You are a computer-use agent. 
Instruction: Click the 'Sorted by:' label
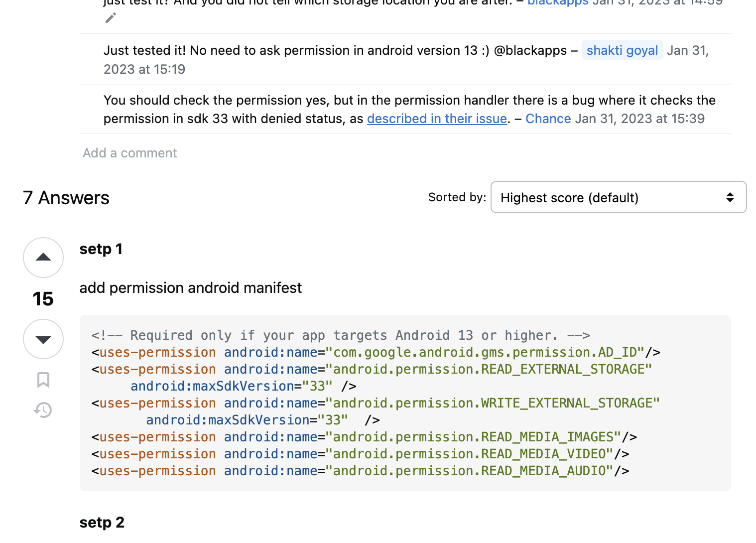tap(457, 197)
